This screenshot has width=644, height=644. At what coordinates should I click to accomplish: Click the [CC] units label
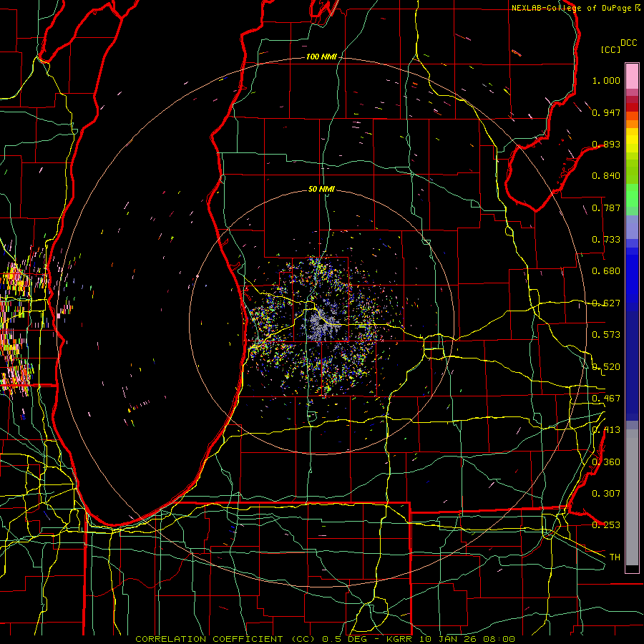click(611, 49)
